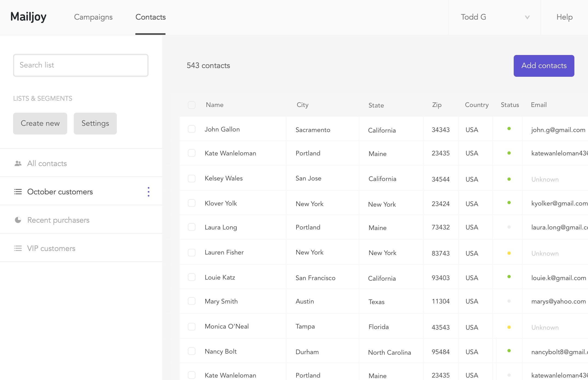
Task: Click the Add contacts button
Action: pos(543,66)
